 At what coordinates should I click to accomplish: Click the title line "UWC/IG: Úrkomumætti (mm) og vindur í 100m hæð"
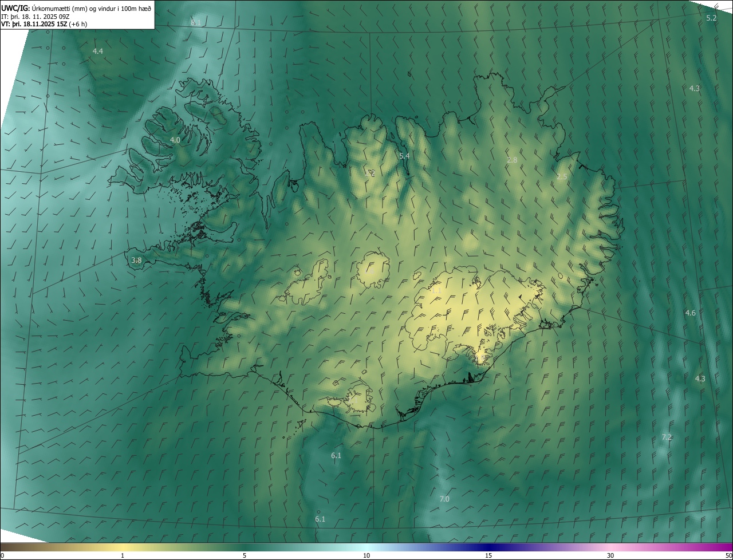76,8
